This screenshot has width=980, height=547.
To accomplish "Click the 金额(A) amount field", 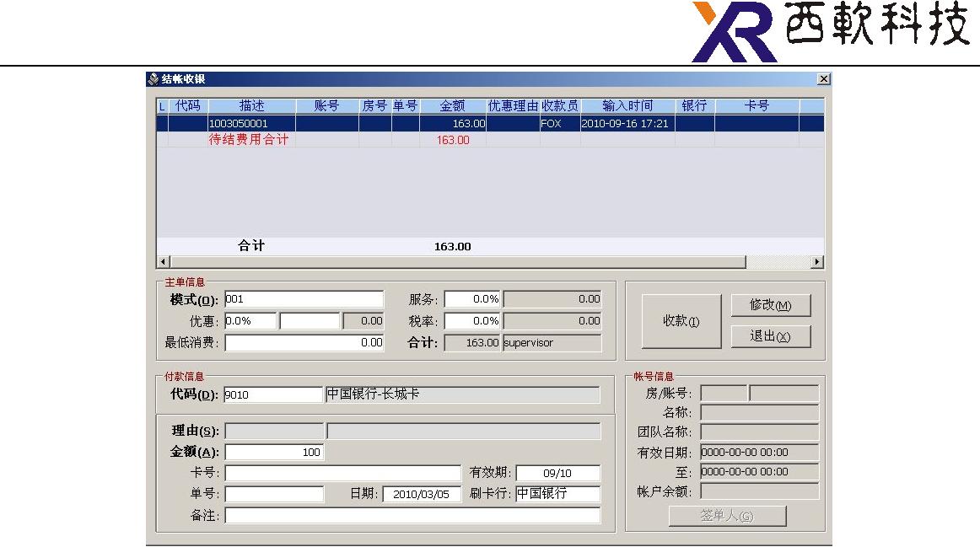I will coord(274,452).
